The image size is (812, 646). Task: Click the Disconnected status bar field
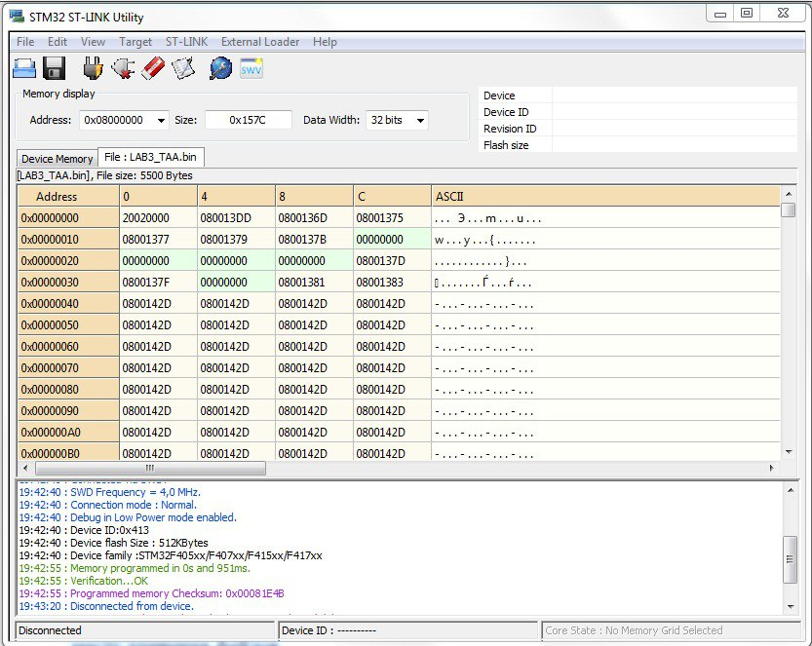[145, 630]
